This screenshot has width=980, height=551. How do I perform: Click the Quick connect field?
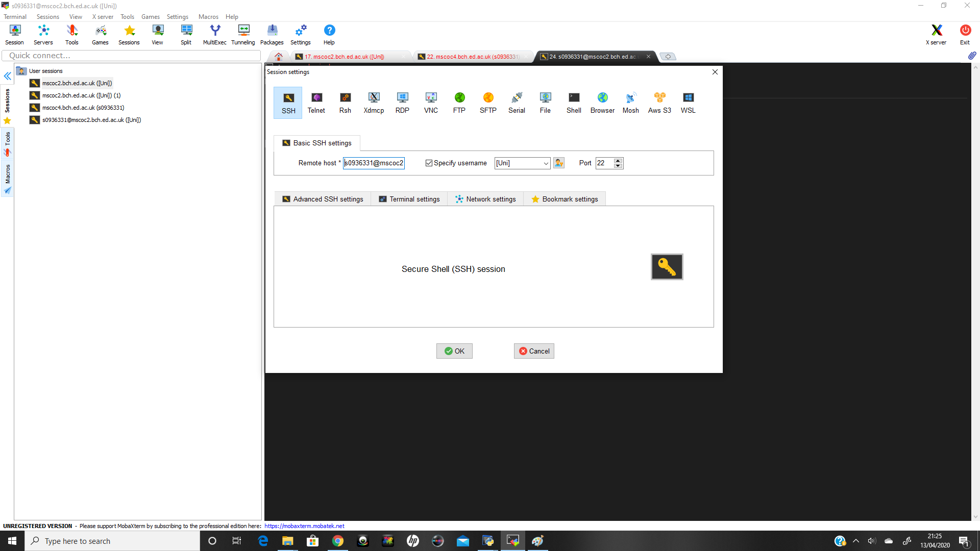pos(131,56)
